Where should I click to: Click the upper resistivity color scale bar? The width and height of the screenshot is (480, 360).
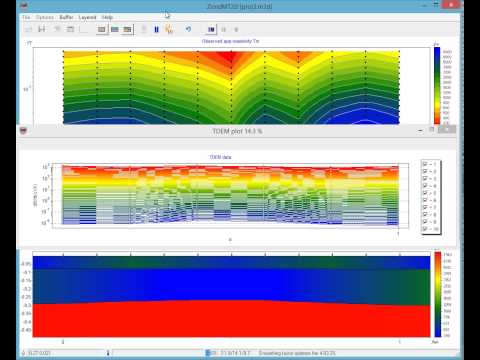click(437, 86)
